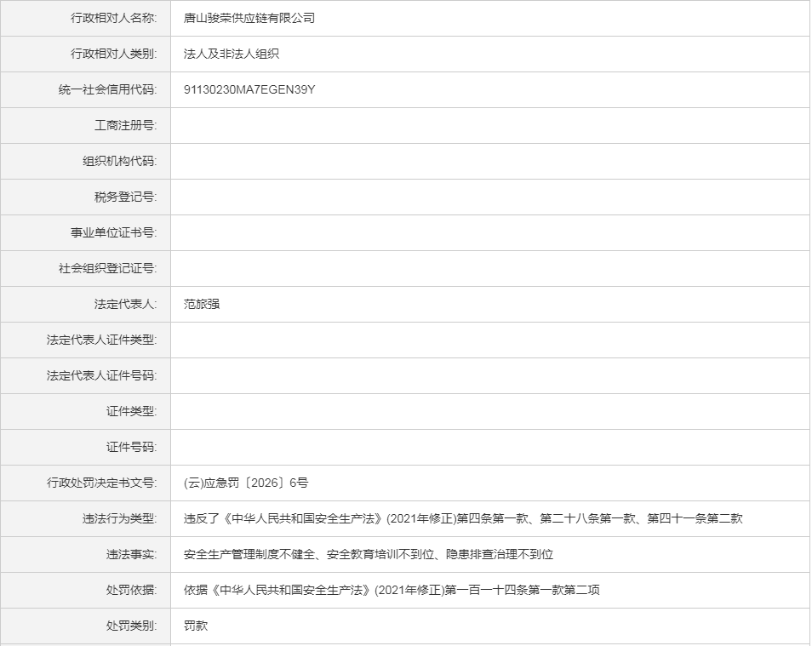Image resolution: width=812 pixels, height=646 pixels.
Task: Click the penalty category value 罚款
Action: pyautogui.click(x=196, y=626)
